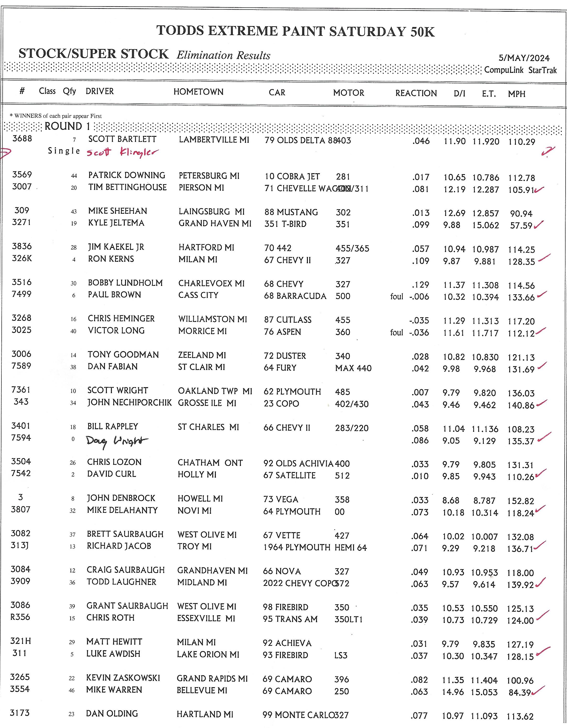The image size is (567, 728).
Task: Click the driver name JOHN NECHIPORCHIK
Action: point(129,403)
